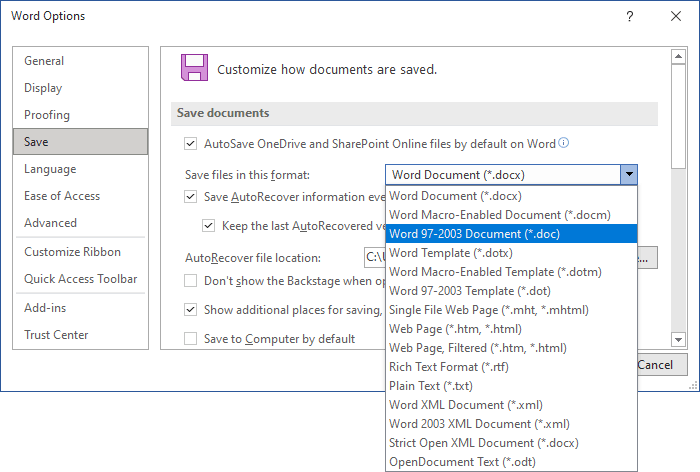Enable Don't show the Backstage checkbox

(x=191, y=281)
